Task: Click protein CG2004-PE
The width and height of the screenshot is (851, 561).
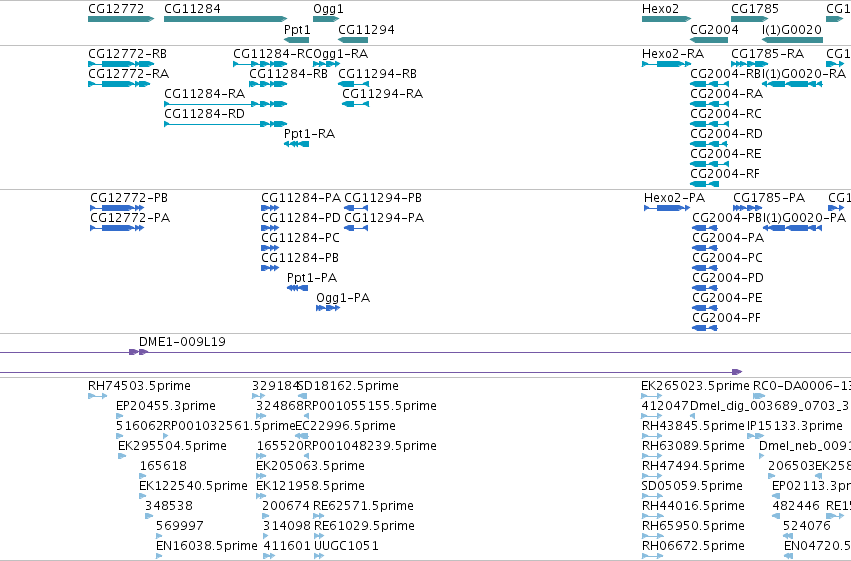Action: (704, 309)
